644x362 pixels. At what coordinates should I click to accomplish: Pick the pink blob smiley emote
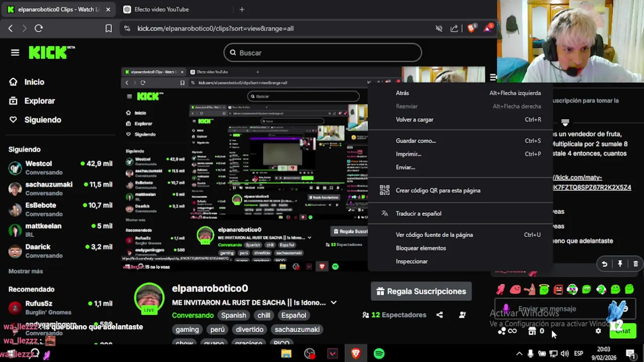pos(515,289)
